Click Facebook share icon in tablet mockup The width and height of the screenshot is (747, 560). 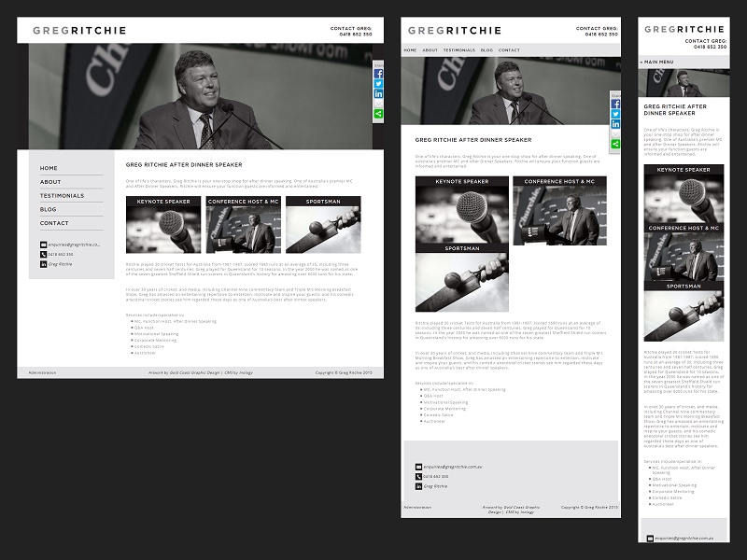[616, 103]
